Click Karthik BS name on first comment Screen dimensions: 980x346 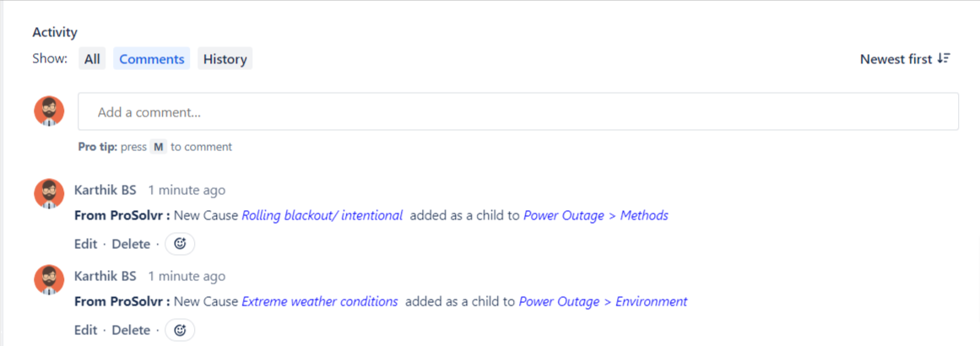coord(105,190)
